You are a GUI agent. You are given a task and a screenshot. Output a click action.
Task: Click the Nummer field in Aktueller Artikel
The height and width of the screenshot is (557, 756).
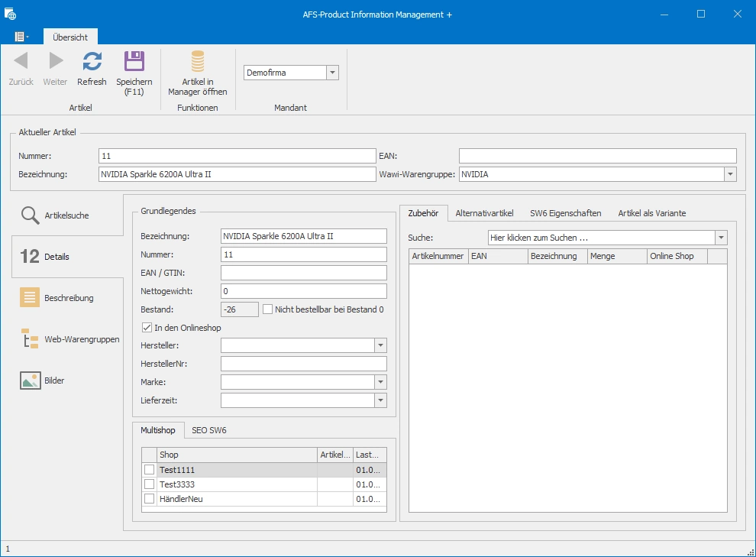237,156
